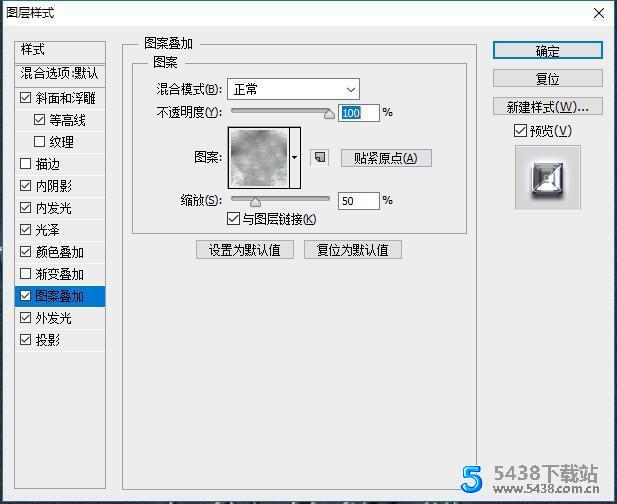Toggle the 内发光 checkbox
The image size is (617, 504).
[26, 207]
